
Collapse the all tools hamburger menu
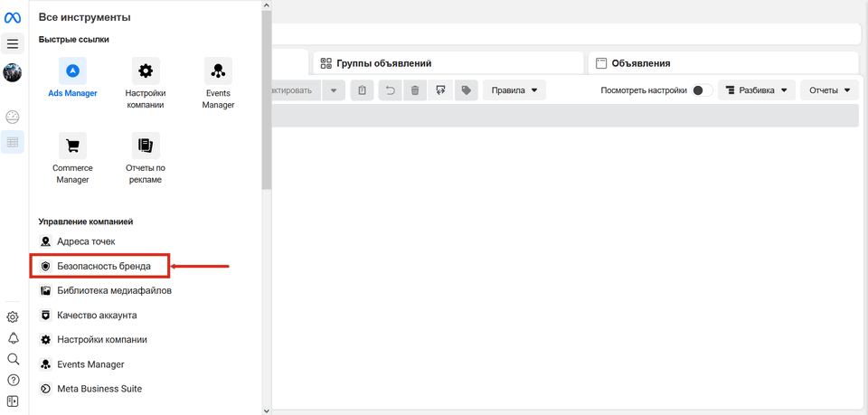click(13, 43)
